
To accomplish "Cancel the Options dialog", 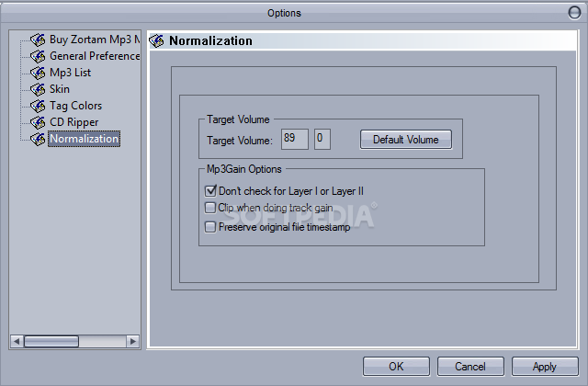I will coord(470,366).
